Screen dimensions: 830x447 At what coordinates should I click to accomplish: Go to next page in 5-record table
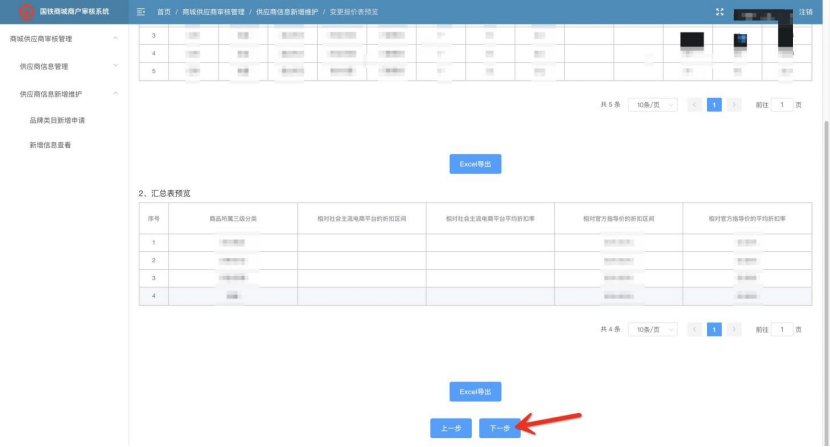click(734, 104)
